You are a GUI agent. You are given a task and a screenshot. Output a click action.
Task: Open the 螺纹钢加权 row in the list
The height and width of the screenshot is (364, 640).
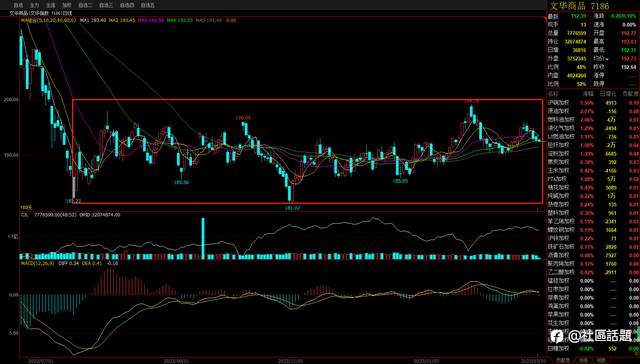[593, 230]
